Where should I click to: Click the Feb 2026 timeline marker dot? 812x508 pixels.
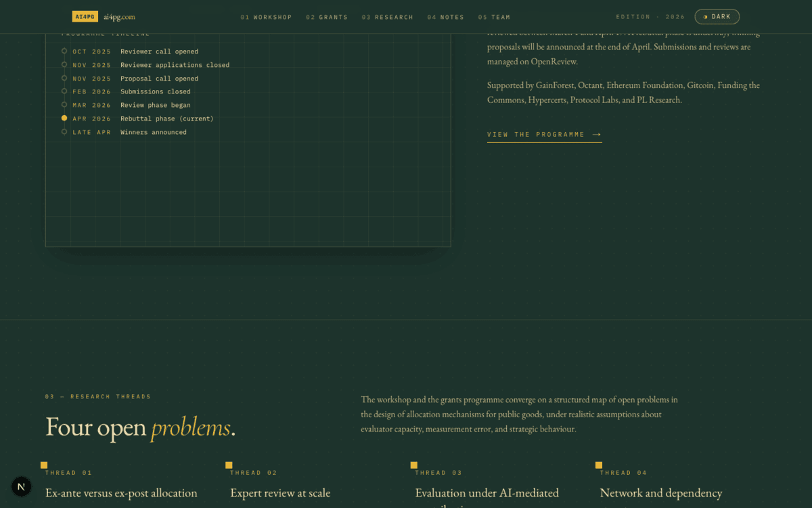coord(64,91)
